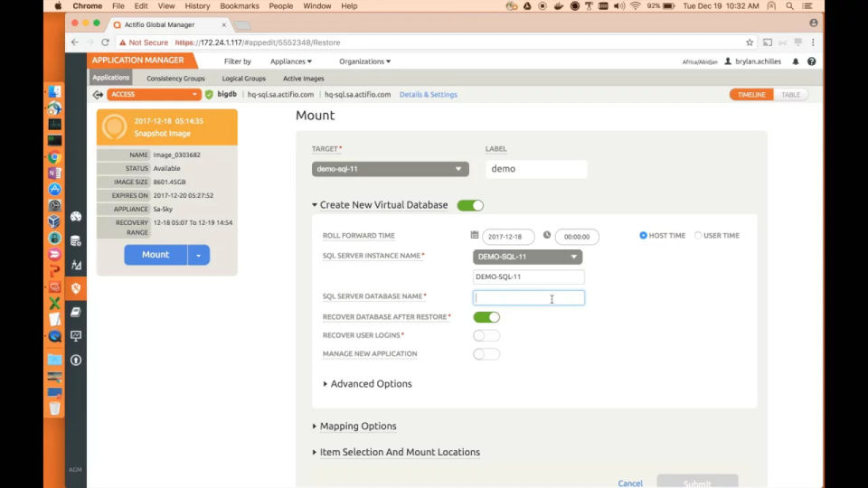Open the system monitor icon in the sidebar
This screenshot has width=868, height=488.
click(76, 336)
